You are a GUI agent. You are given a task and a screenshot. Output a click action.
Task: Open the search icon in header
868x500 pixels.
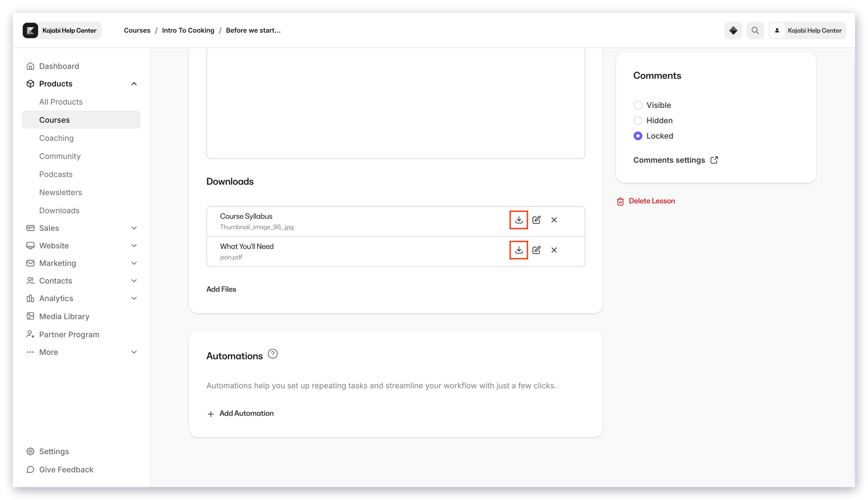[755, 30]
